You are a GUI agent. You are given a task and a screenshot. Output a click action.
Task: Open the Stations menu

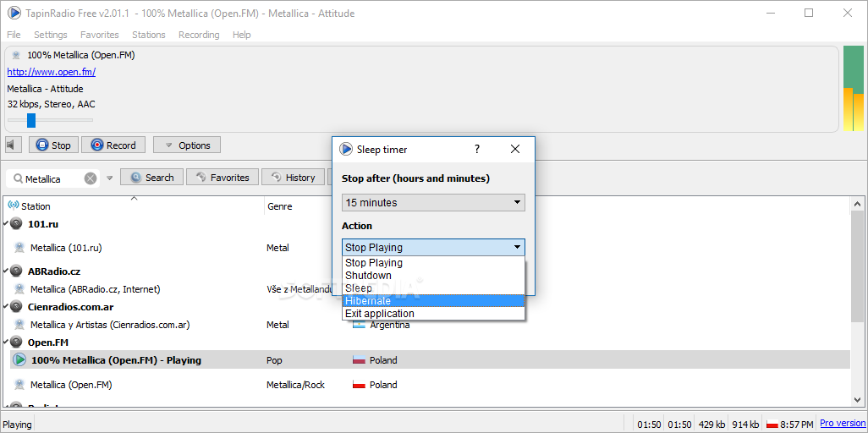(x=149, y=35)
